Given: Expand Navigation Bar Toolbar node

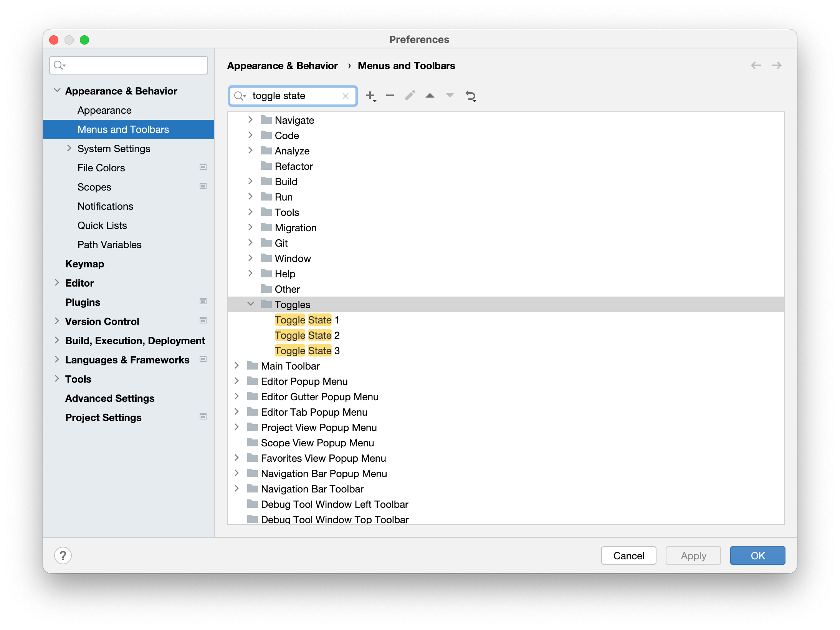Looking at the screenshot, I should pyautogui.click(x=236, y=488).
